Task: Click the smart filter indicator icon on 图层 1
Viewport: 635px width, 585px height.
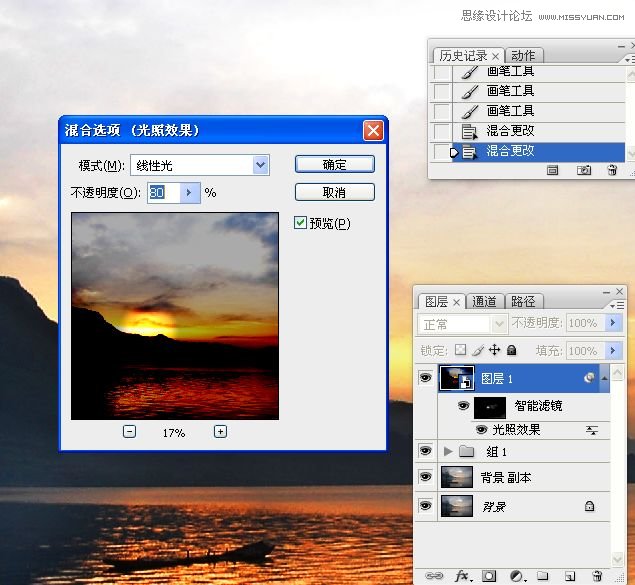Action: point(589,378)
